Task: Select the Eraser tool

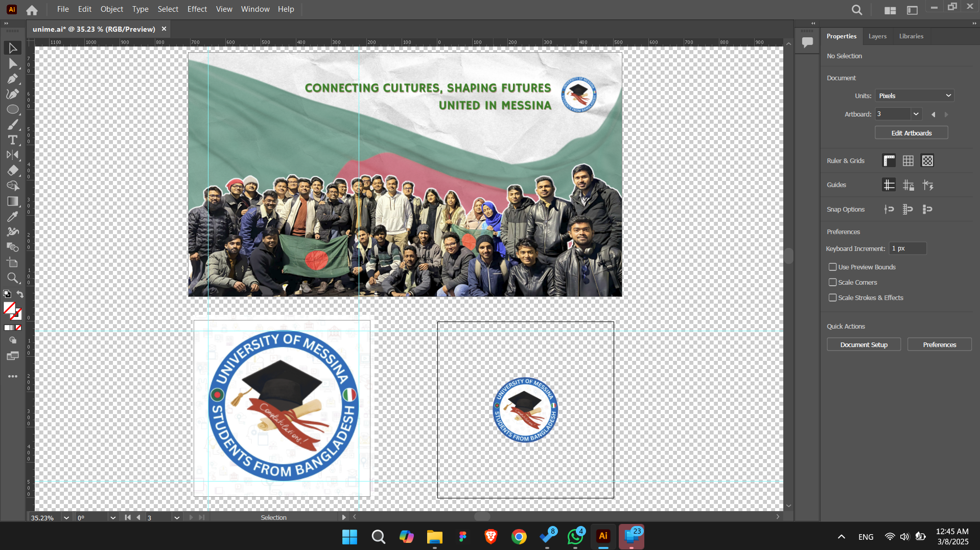Action: pyautogui.click(x=13, y=171)
